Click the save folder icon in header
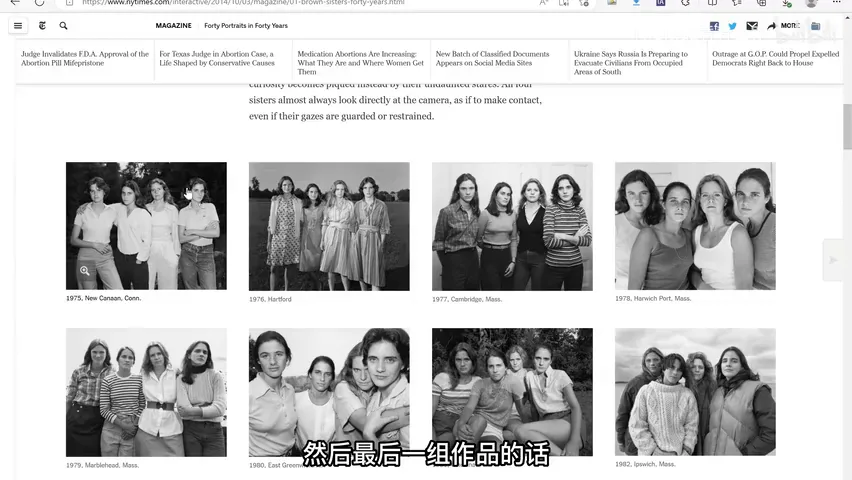The width and height of the screenshot is (852, 480). (816, 26)
